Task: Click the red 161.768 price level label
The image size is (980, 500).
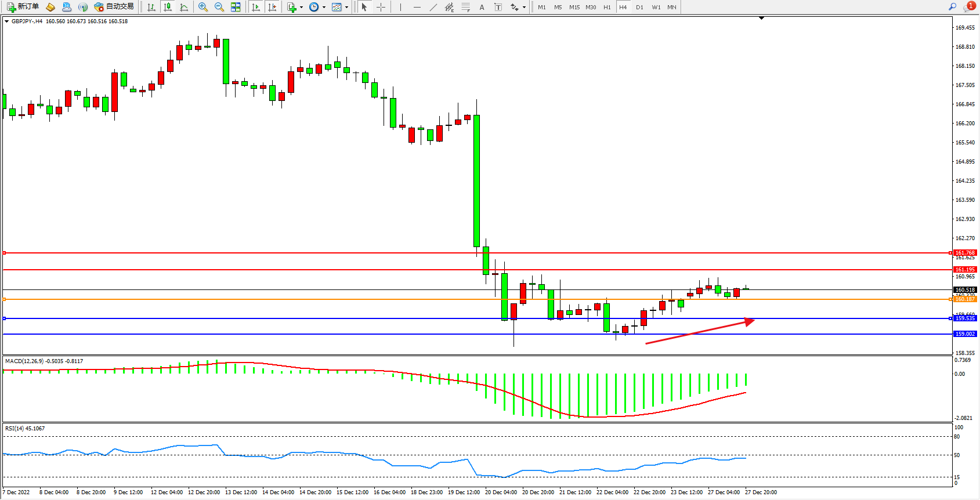Action: pos(965,253)
